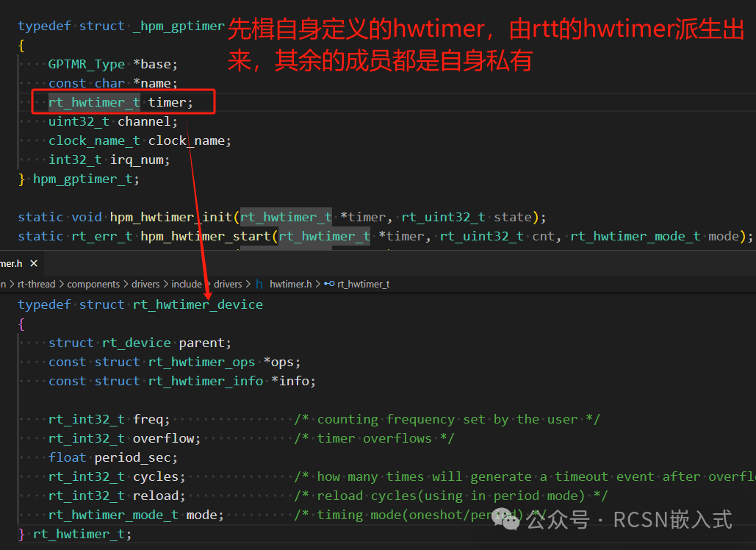Click the boxed rt_hwtimer_t timer member
This screenshot has height=550, width=756.
pos(121,103)
